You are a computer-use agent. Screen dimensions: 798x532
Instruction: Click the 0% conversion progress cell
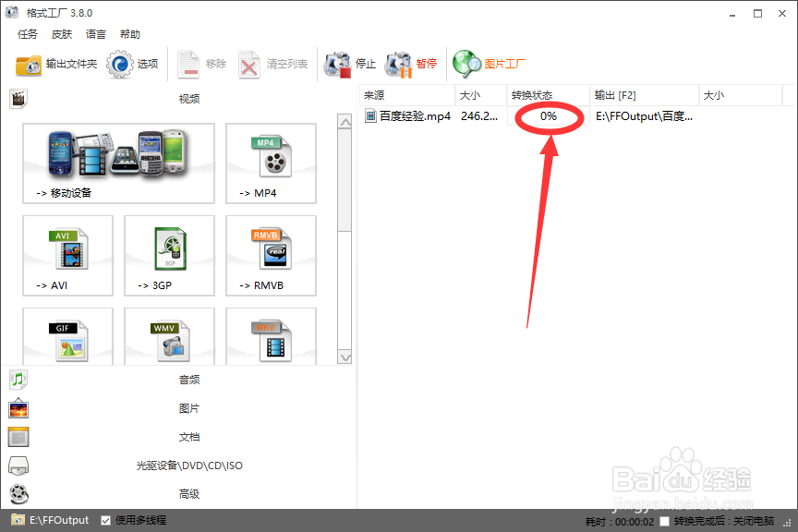(548, 116)
